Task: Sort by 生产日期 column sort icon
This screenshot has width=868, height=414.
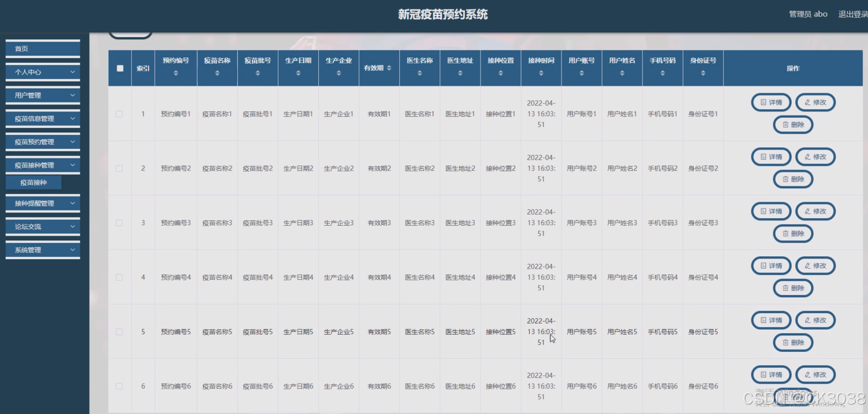Action: [298, 73]
